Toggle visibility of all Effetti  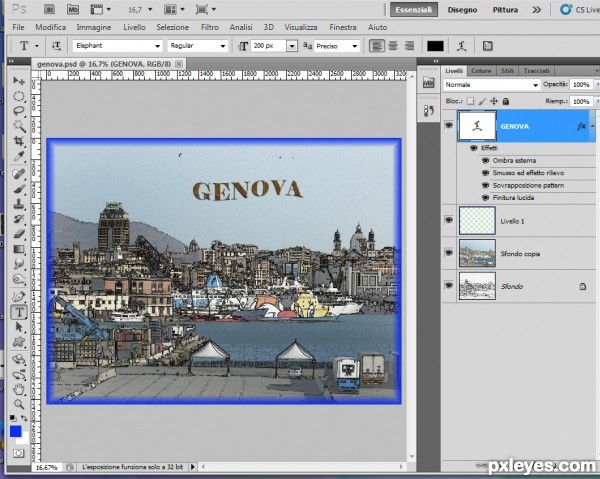pos(474,148)
